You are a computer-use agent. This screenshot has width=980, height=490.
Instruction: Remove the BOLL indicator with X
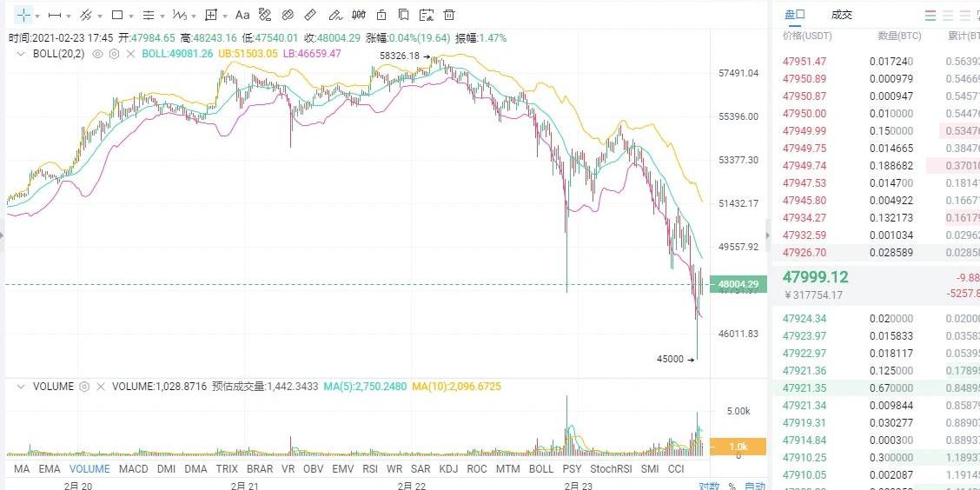click(x=130, y=54)
